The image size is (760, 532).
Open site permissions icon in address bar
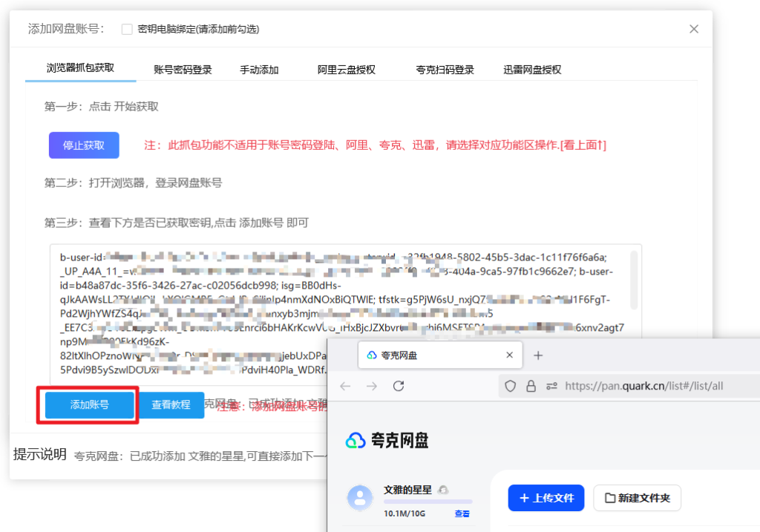[x=551, y=386]
